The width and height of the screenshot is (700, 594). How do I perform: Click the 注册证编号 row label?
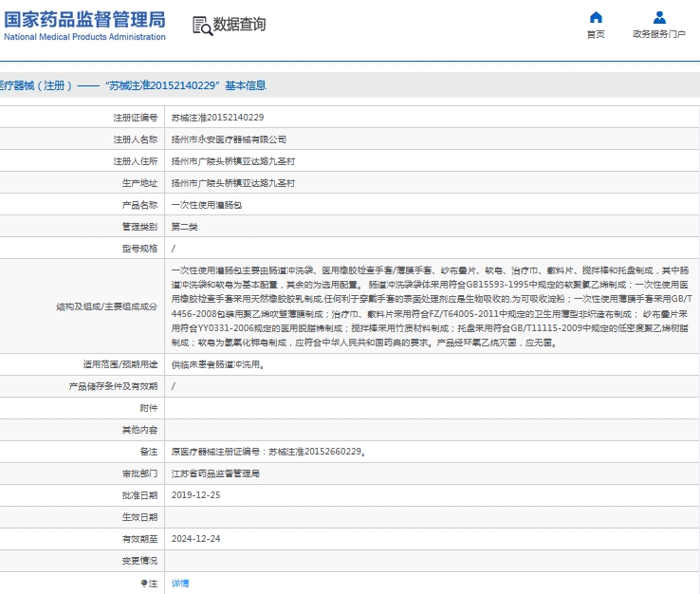click(x=136, y=118)
